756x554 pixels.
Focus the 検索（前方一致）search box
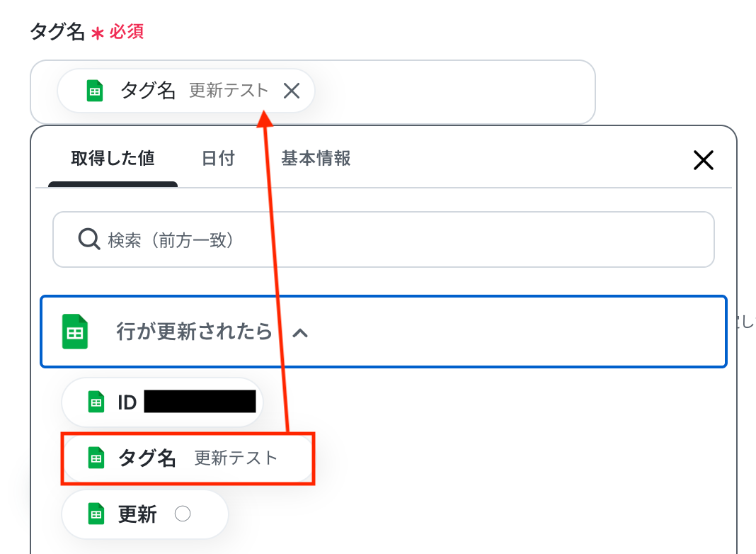click(x=396, y=240)
